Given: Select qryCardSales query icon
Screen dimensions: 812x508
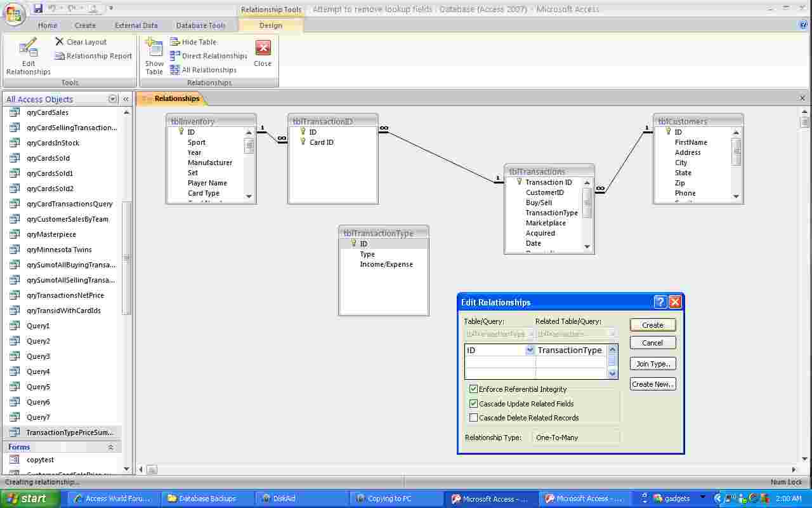Looking at the screenshot, I should coord(15,112).
